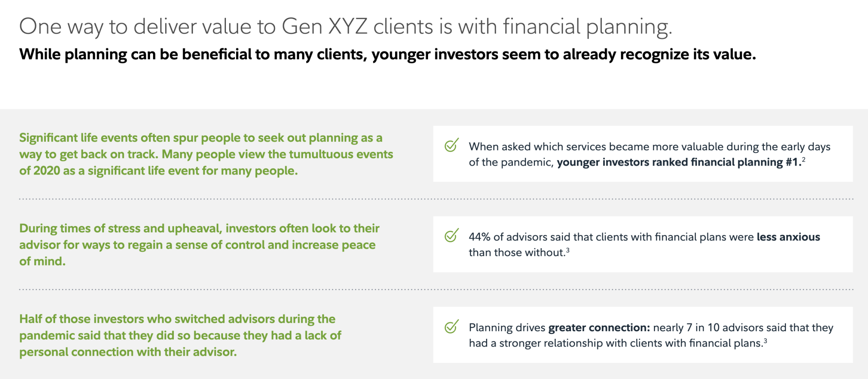Screen dimensions: 868x379
Task: Click "Gen XYZ" in the main headline
Action: point(325,27)
